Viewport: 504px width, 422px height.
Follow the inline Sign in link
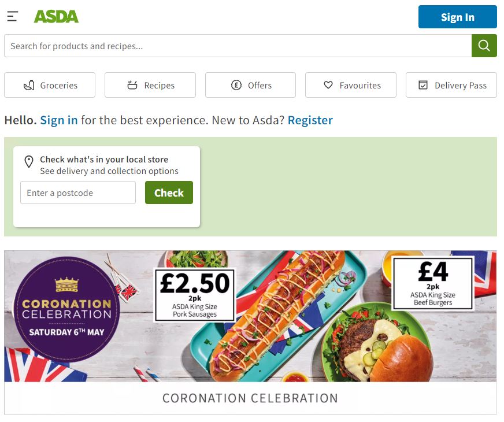[x=59, y=120]
